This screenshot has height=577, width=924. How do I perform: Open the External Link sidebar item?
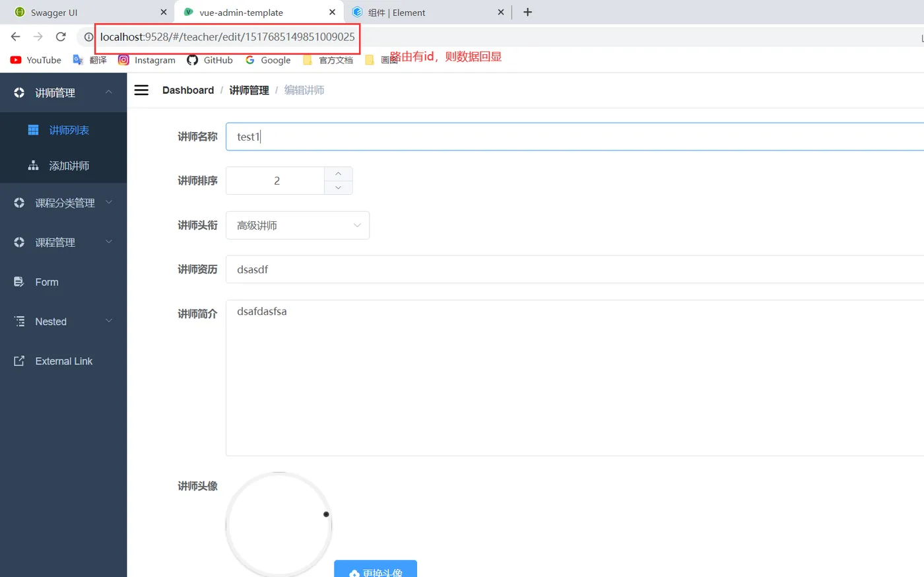(63, 361)
